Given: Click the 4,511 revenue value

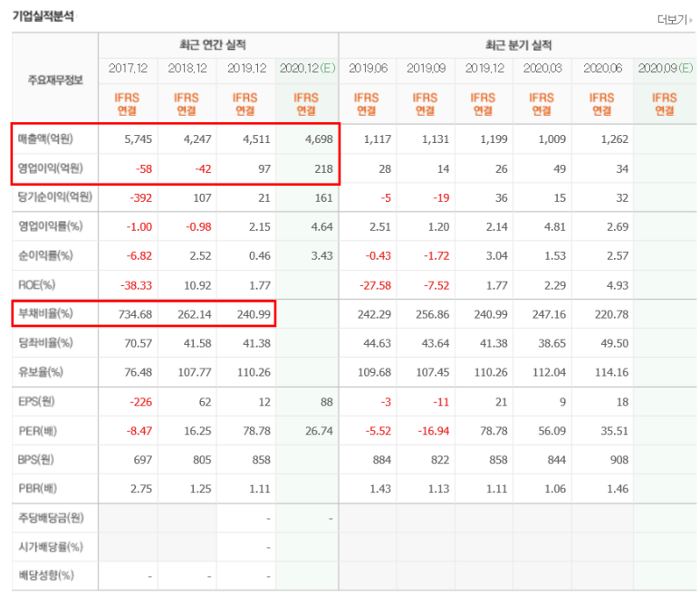Looking at the screenshot, I should [256, 139].
